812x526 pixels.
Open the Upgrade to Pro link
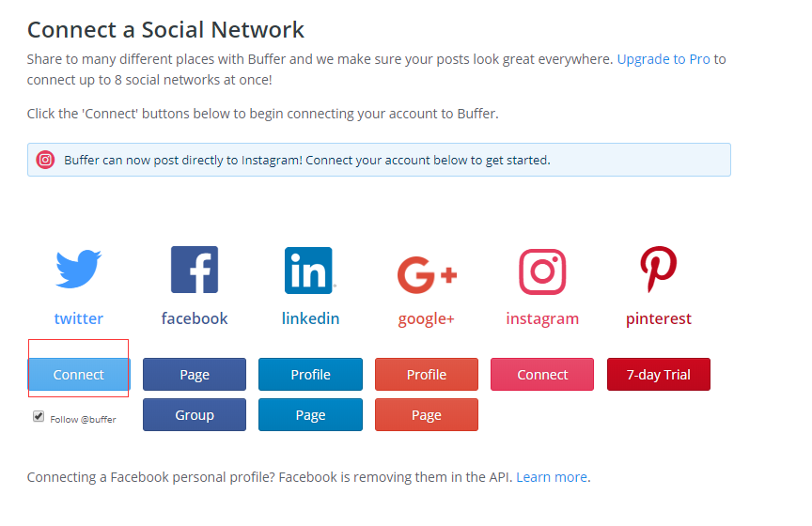click(664, 59)
